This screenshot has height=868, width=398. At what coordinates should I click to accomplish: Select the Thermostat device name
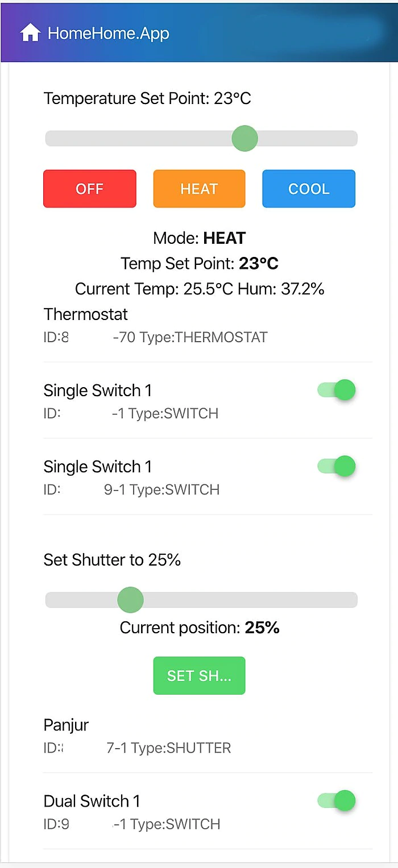click(86, 314)
